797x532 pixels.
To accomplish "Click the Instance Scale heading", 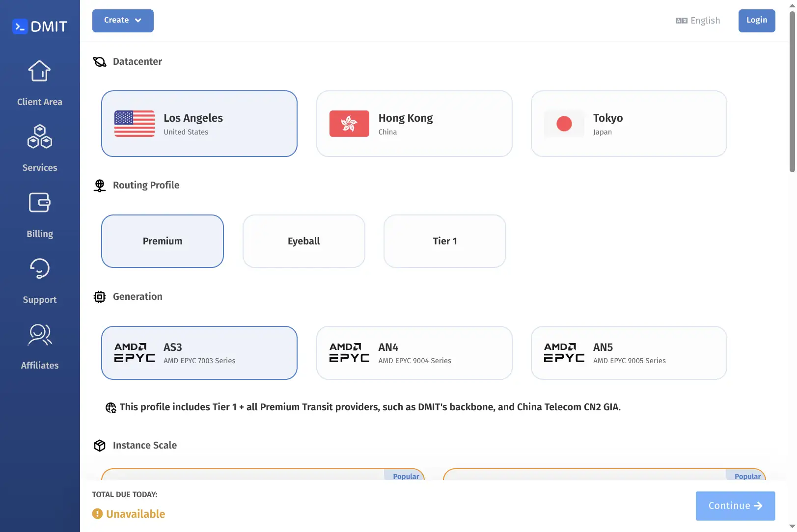I will (x=145, y=446).
